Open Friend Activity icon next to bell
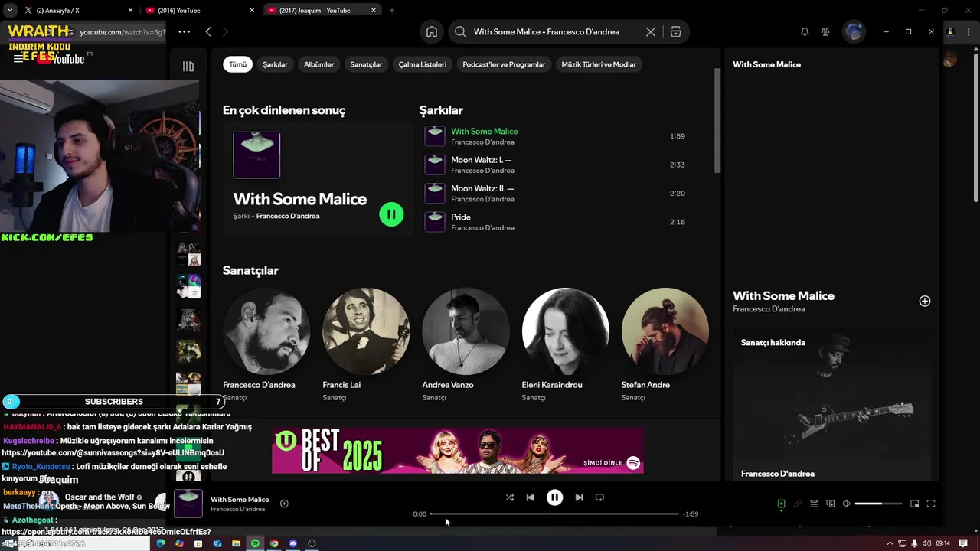Screen dimensions: 980x551 825,31
